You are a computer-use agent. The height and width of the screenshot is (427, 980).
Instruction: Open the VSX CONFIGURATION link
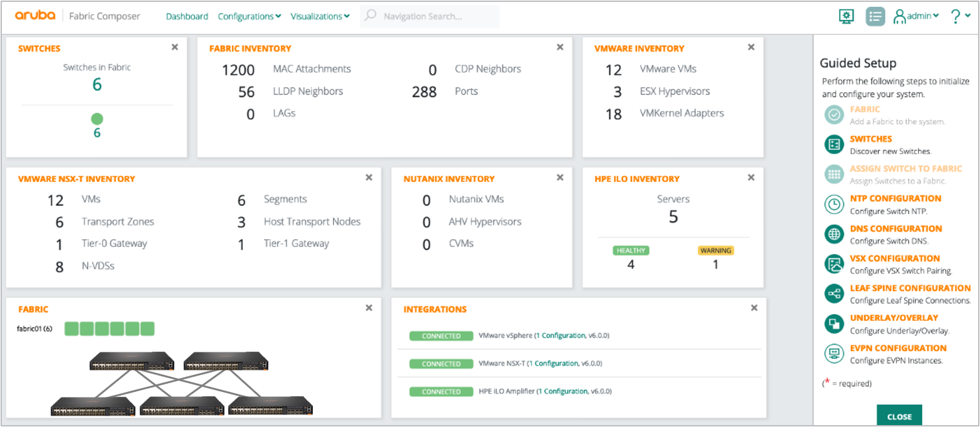click(x=895, y=258)
